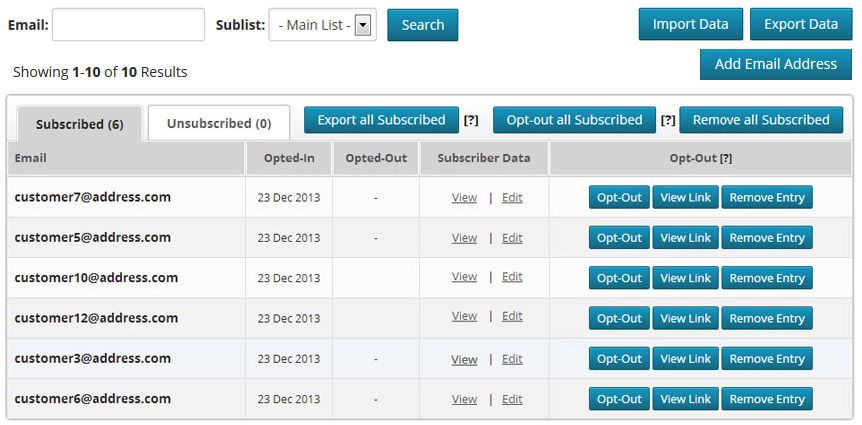This screenshot has height=425, width=862.
Task: View subscriber data for customer3
Action: 465,359
